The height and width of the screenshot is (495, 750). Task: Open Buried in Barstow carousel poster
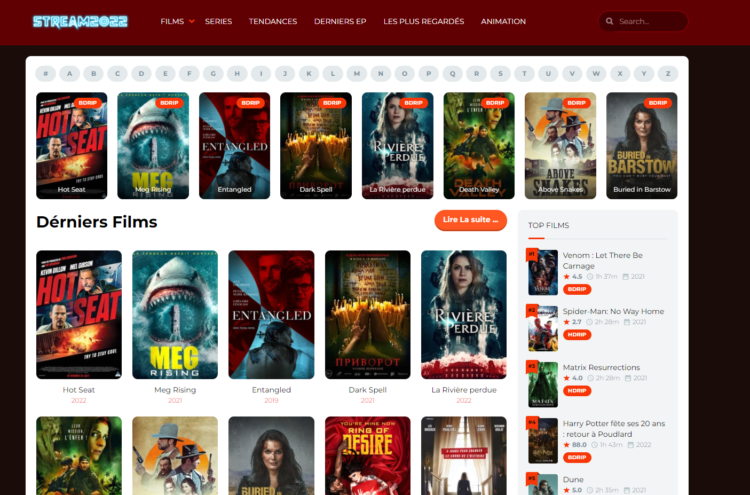(x=641, y=145)
